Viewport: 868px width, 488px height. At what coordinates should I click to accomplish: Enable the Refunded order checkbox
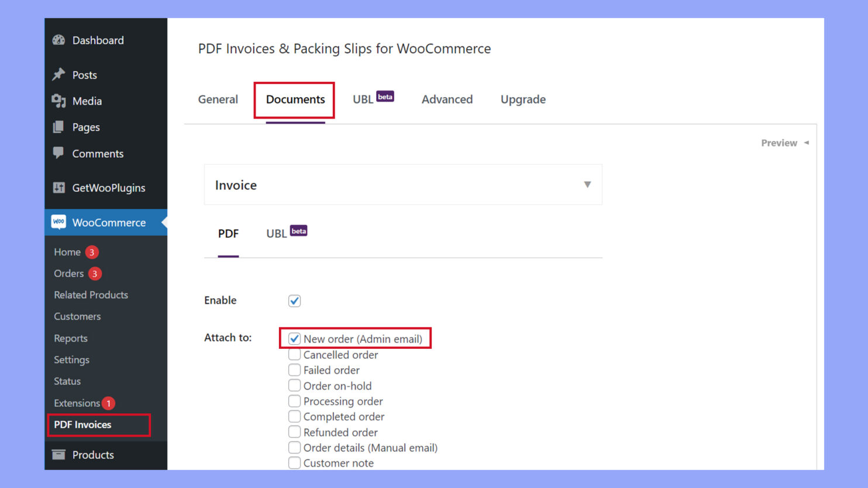[x=294, y=432]
